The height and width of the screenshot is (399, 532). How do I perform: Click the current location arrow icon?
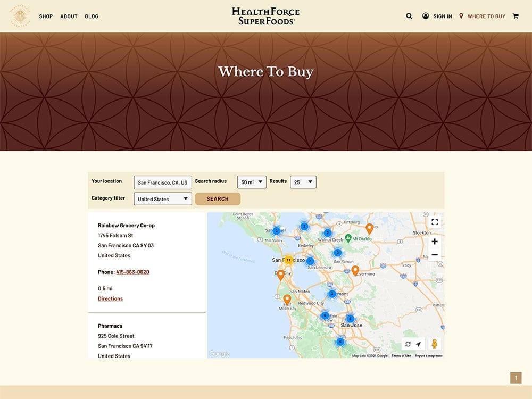click(x=419, y=344)
